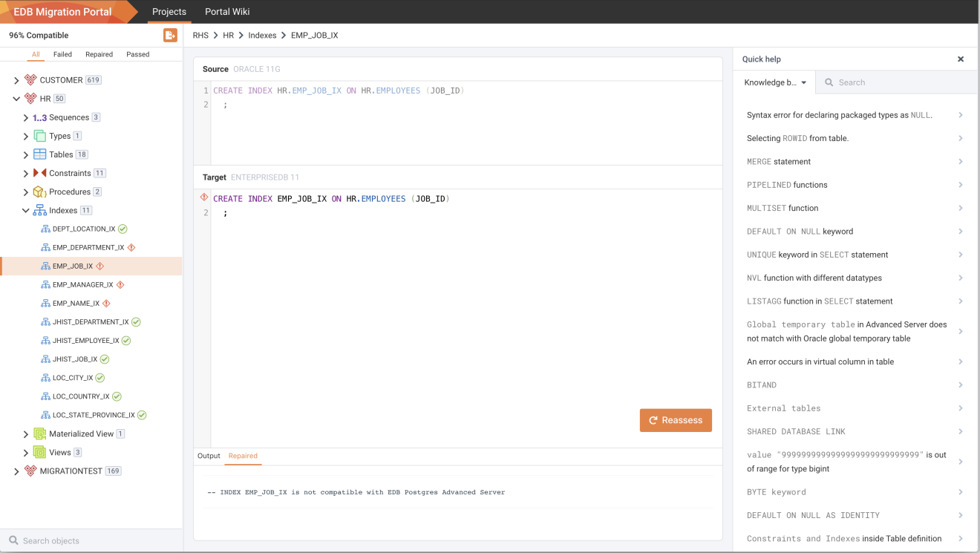
Task: Open the Portal Wiki menu
Action: [x=227, y=12]
